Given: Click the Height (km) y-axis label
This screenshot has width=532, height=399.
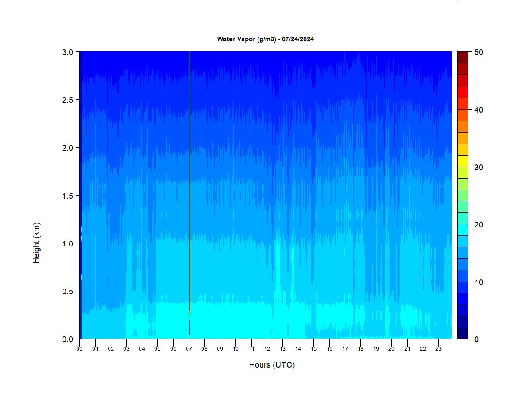Looking at the screenshot, I should (x=37, y=243).
